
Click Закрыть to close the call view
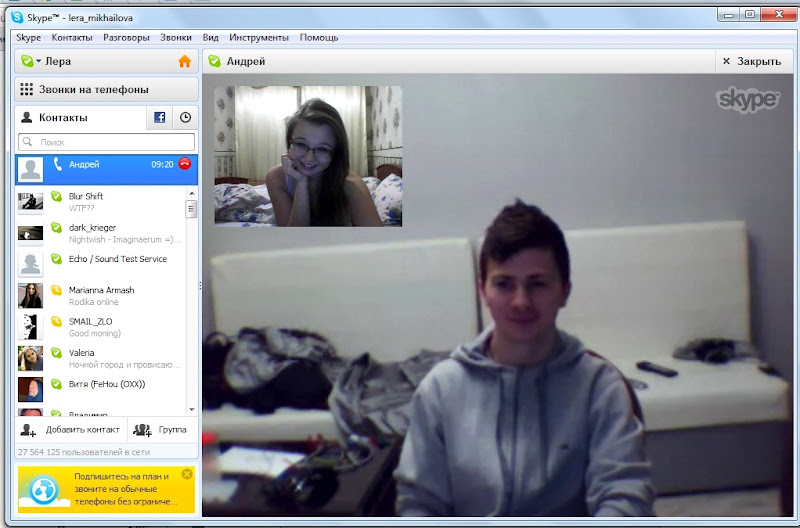(752, 61)
